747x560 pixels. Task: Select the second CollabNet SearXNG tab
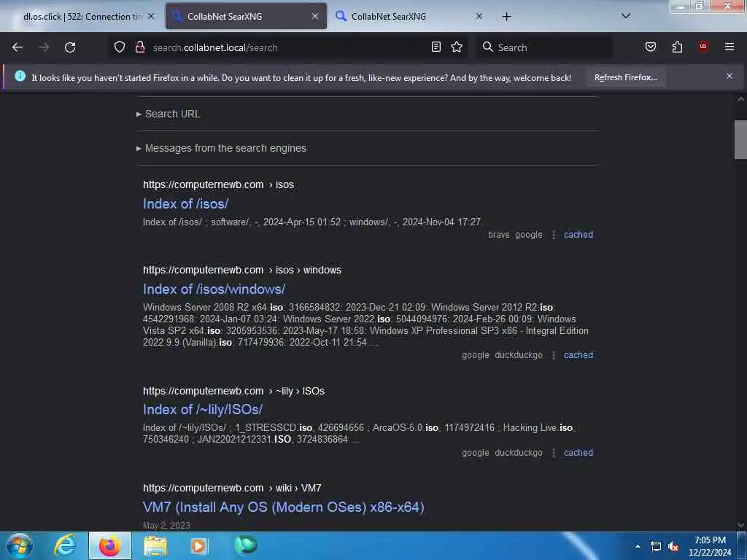pyautogui.click(x=246, y=16)
